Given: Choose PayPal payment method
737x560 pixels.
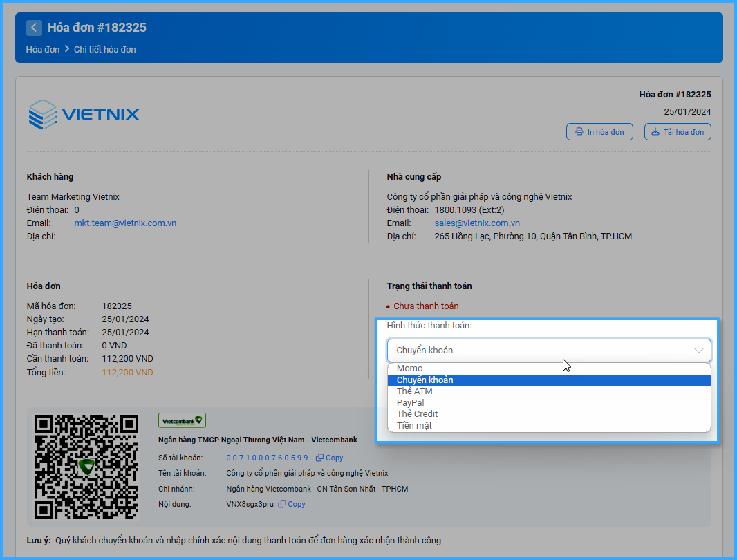Looking at the screenshot, I should tap(411, 403).
